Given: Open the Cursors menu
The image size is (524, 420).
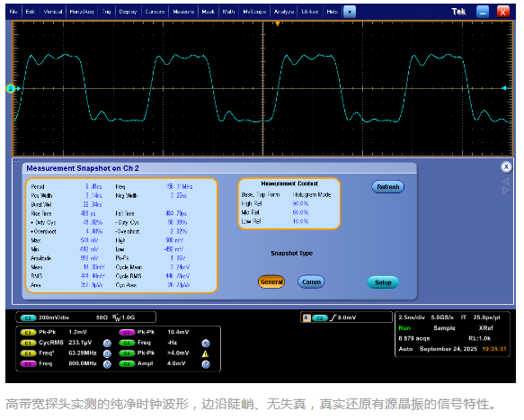Looking at the screenshot, I should (x=155, y=12).
